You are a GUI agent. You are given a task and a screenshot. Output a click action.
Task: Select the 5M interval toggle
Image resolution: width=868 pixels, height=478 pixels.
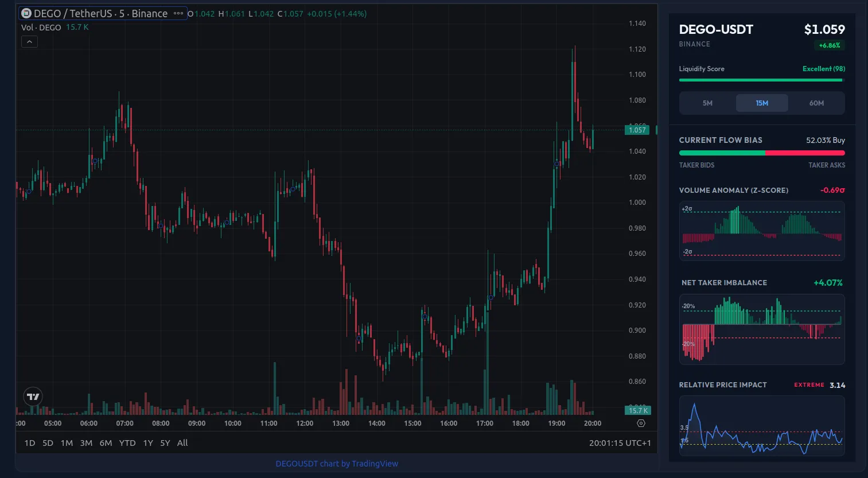click(707, 103)
